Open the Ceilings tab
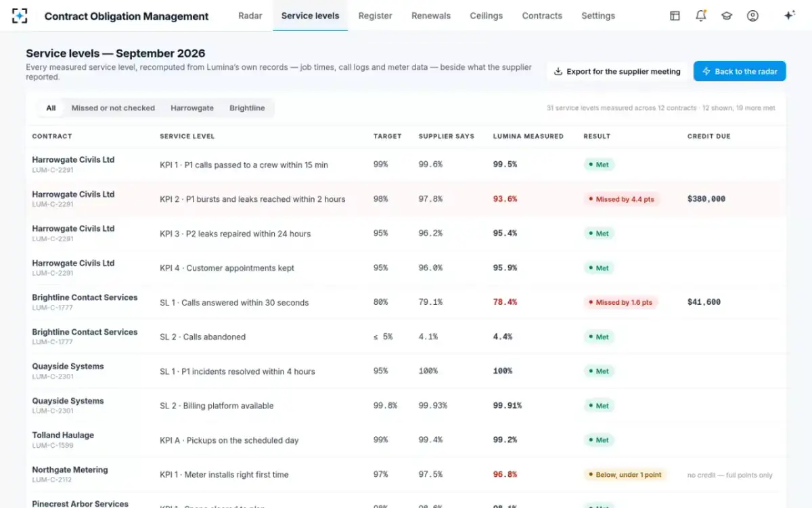Viewport: 812px width, 508px height. pos(487,16)
